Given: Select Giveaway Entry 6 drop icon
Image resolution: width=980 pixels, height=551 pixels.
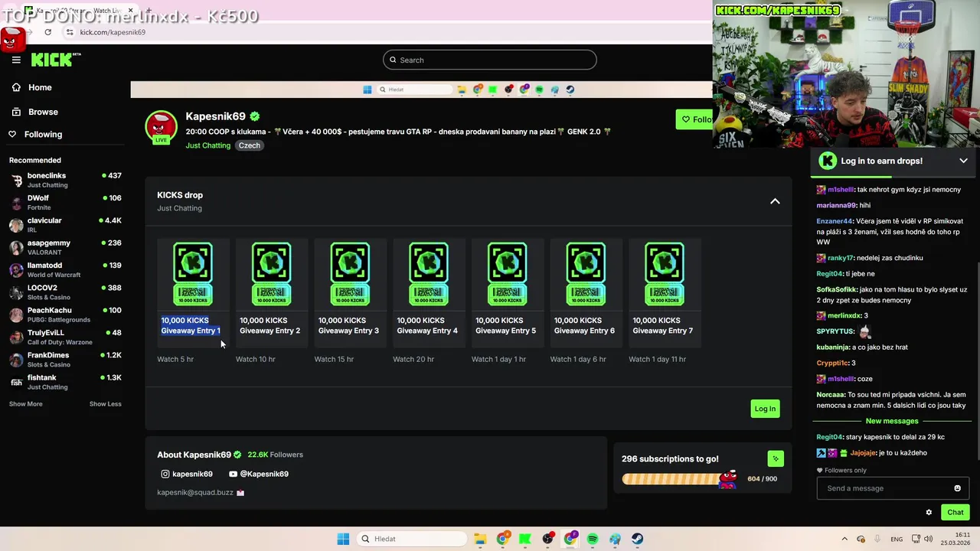Looking at the screenshot, I should [x=586, y=274].
